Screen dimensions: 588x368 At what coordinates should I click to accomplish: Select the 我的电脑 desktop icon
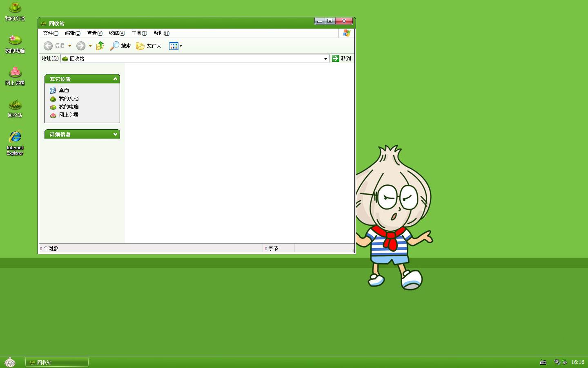click(15, 44)
